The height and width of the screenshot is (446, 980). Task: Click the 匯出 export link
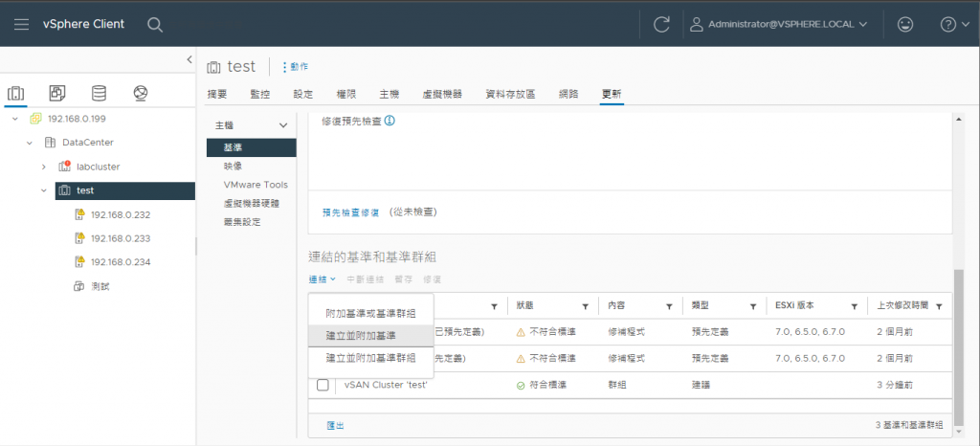point(335,425)
